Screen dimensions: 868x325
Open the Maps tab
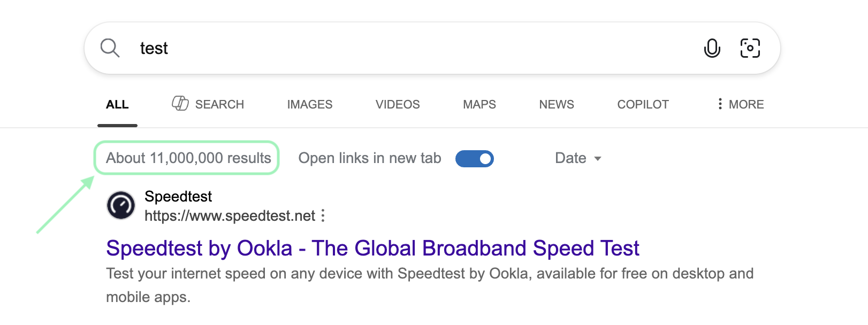(x=479, y=105)
